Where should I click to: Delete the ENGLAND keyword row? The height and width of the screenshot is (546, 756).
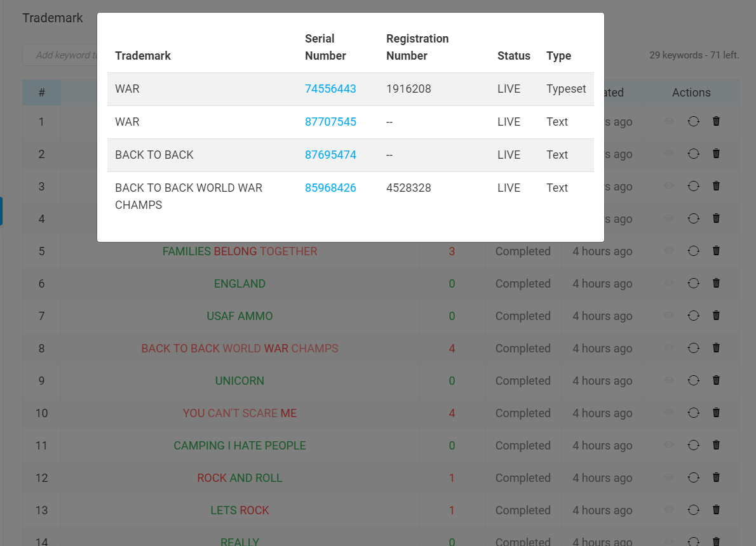(x=716, y=283)
